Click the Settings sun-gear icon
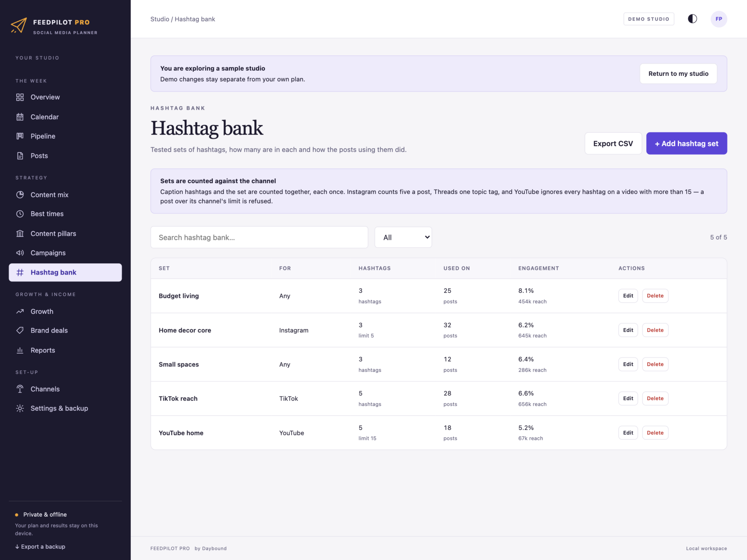The width and height of the screenshot is (747, 560). (20, 408)
